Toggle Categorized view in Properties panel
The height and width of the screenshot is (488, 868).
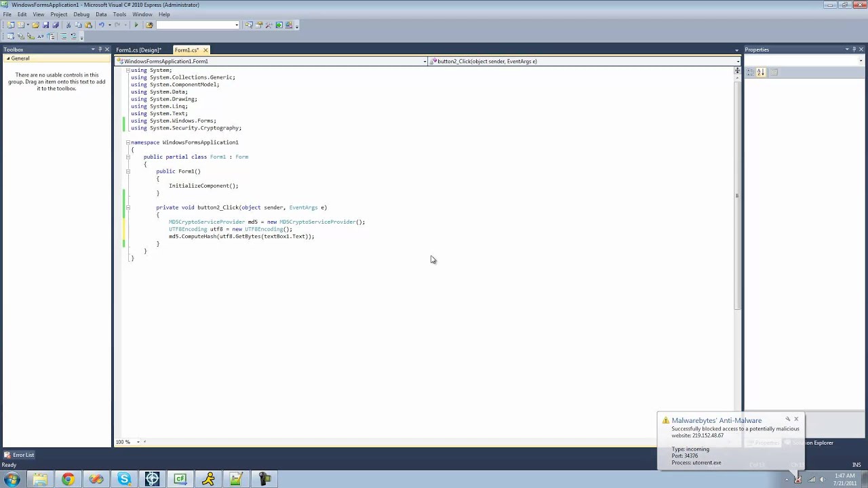click(751, 72)
